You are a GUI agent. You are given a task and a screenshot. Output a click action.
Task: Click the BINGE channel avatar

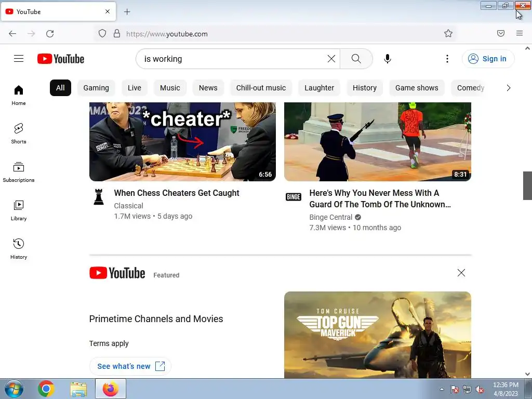click(294, 197)
